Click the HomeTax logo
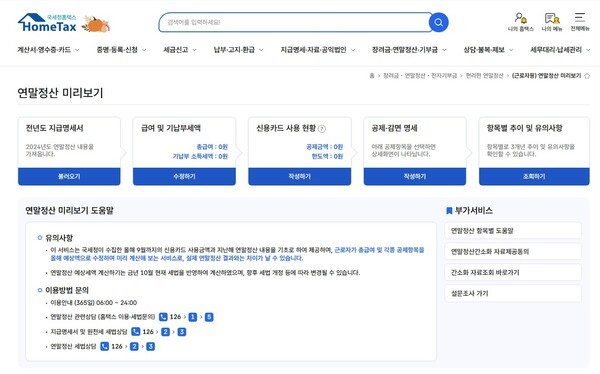Screen dimensions: 600x374 [47, 23]
